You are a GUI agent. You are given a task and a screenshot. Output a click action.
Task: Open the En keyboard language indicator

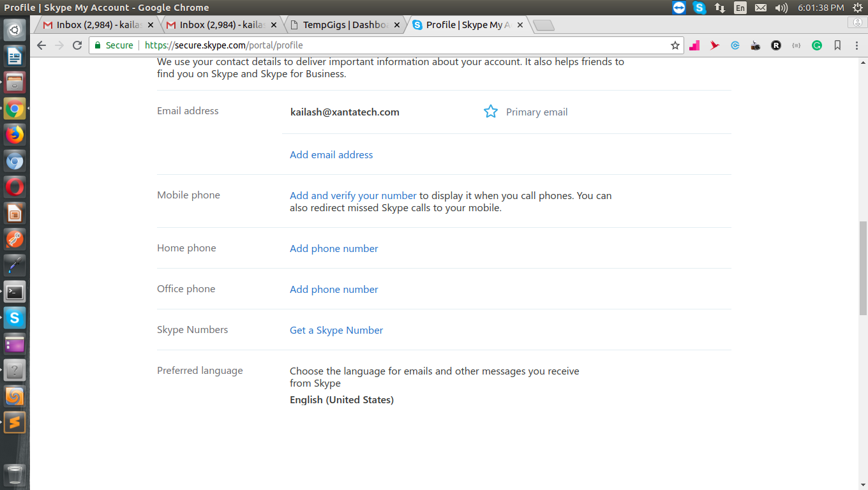coord(740,8)
